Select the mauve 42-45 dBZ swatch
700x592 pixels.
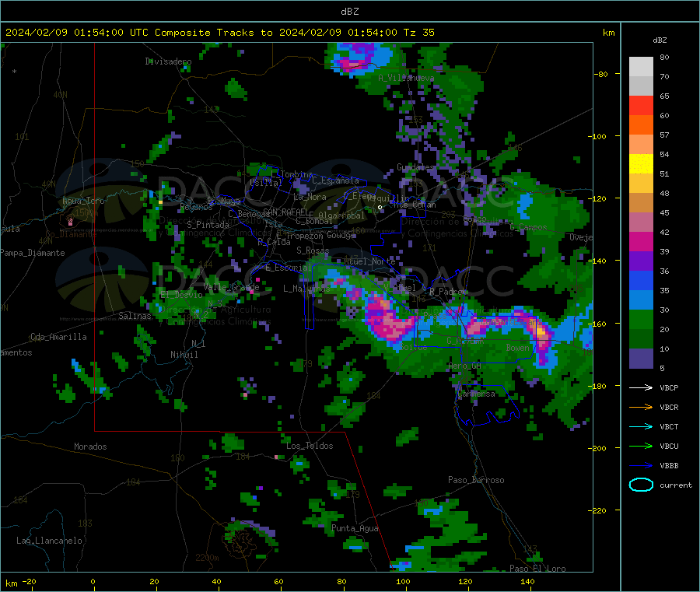point(641,222)
